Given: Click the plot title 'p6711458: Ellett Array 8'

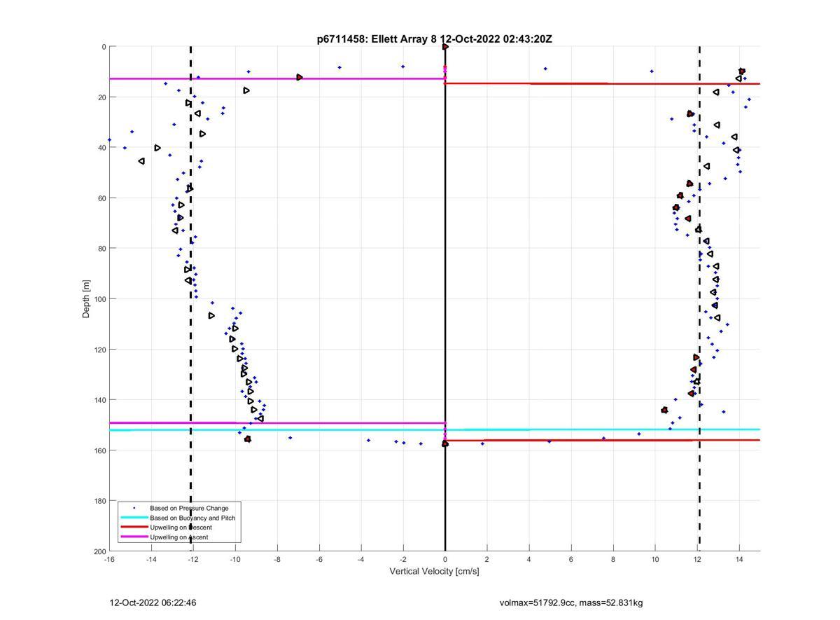Looking at the screenshot, I should pyautogui.click(x=377, y=39).
